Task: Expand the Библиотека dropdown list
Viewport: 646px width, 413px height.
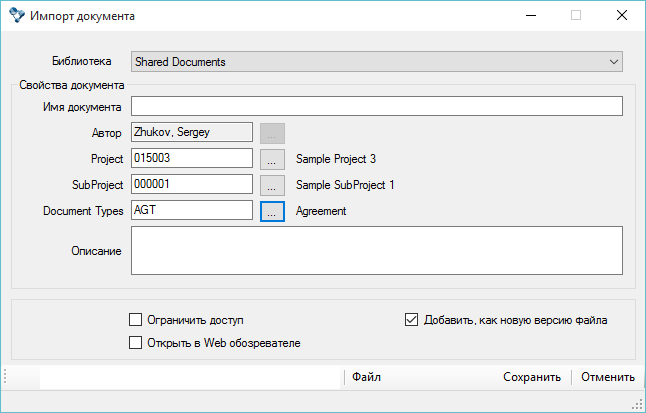Action: click(614, 62)
